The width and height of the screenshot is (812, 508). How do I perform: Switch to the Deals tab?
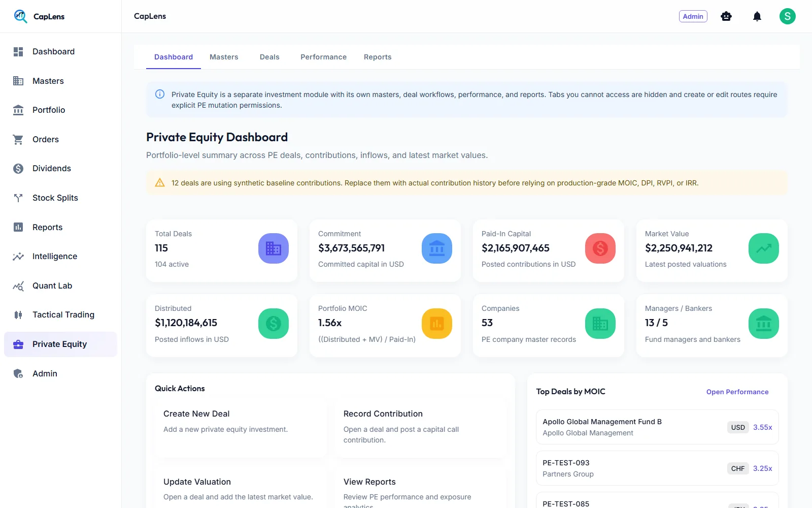[269, 57]
